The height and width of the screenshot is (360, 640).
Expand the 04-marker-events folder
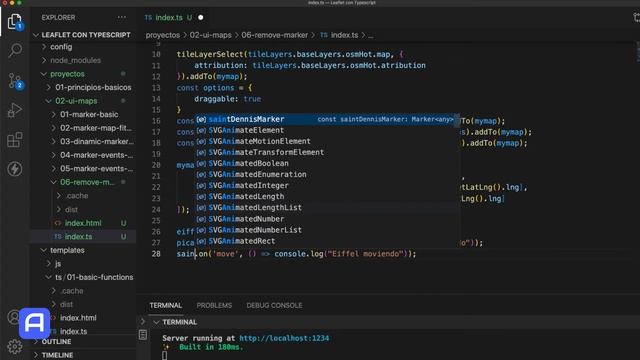[83, 155]
